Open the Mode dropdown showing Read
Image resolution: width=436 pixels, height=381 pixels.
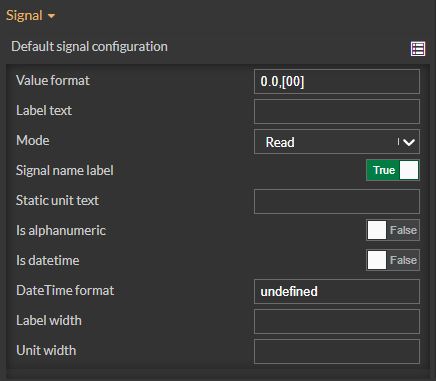[x=337, y=142]
